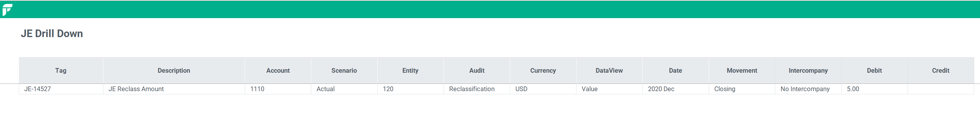Click the Audit column header

point(477,71)
